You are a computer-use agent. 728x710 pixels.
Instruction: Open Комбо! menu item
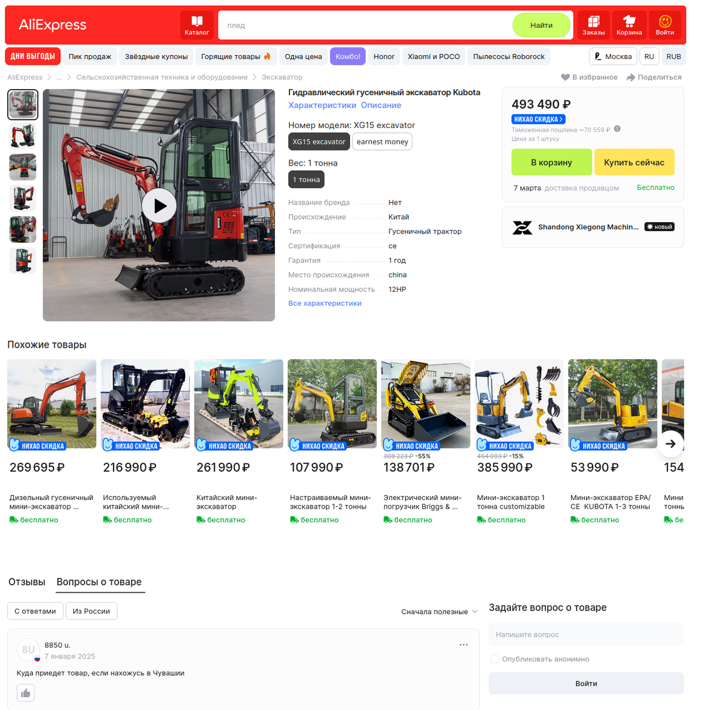click(348, 56)
